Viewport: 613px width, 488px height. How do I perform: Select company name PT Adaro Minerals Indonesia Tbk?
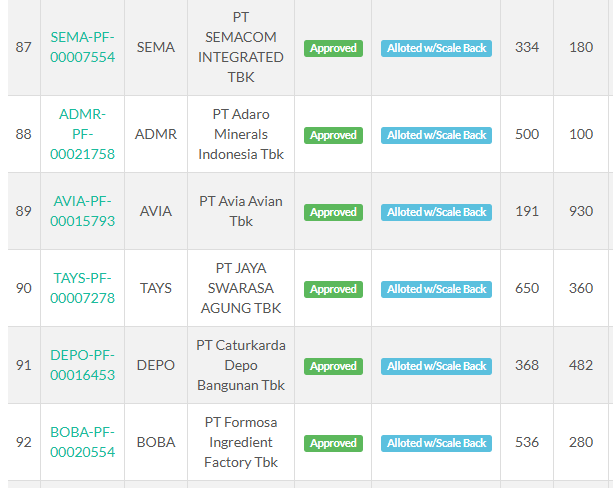point(241,134)
